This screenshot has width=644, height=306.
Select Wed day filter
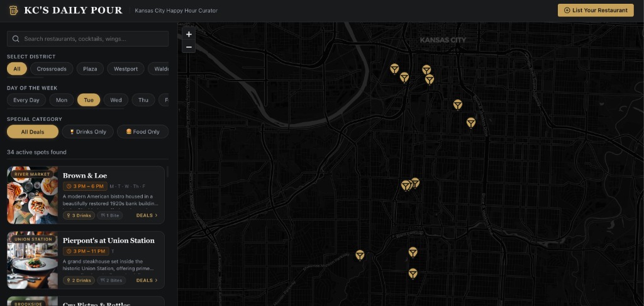click(116, 100)
